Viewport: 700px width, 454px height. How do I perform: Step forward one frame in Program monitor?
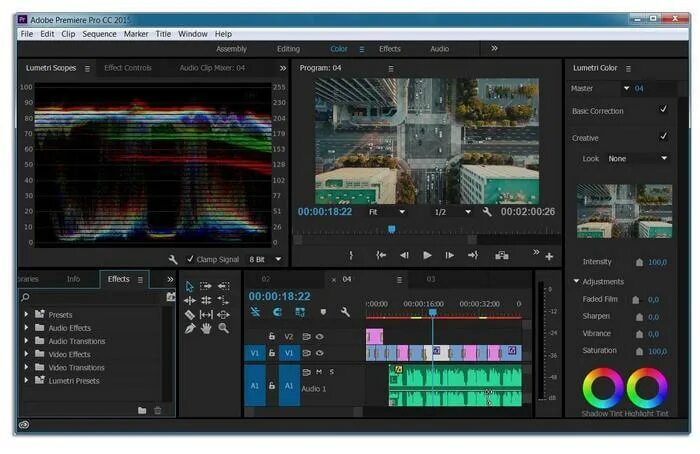(x=450, y=255)
